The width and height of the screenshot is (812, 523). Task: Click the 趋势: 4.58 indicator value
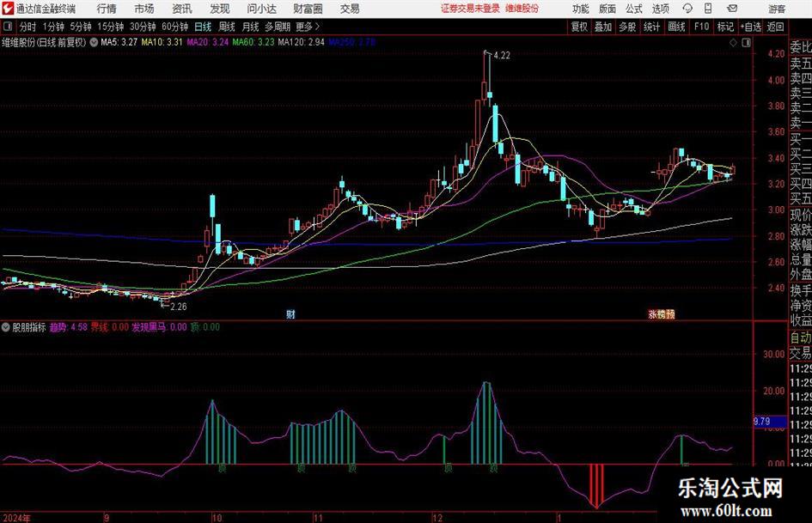69,327
